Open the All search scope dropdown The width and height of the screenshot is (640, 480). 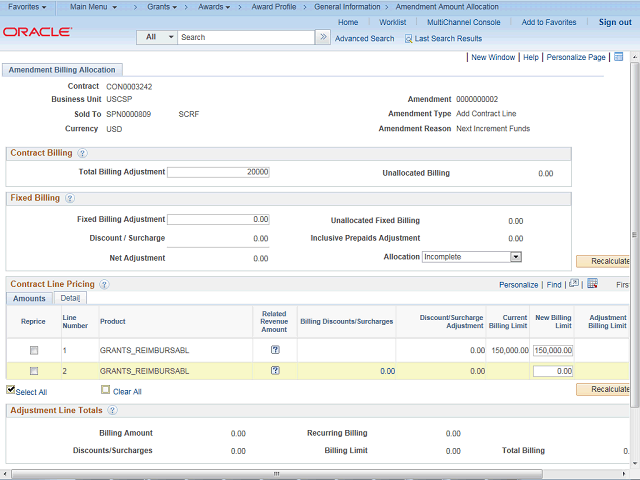[x=157, y=37]
